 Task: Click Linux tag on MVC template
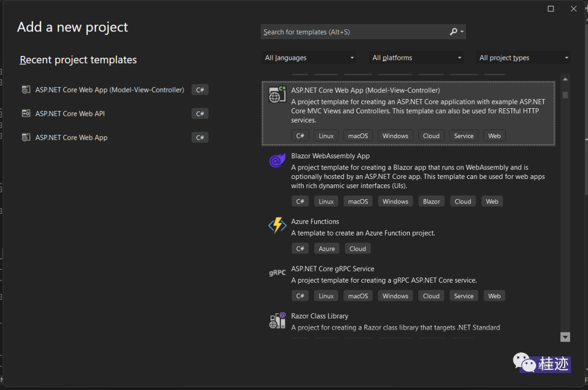[x=326, y=135]
